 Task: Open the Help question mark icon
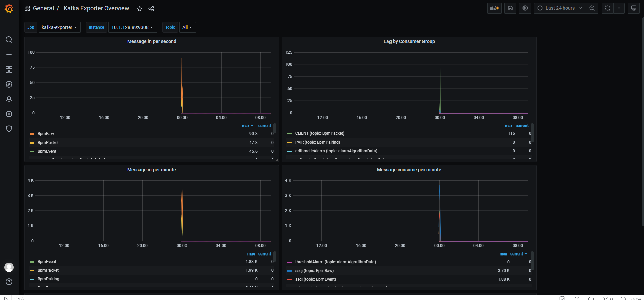9,282
